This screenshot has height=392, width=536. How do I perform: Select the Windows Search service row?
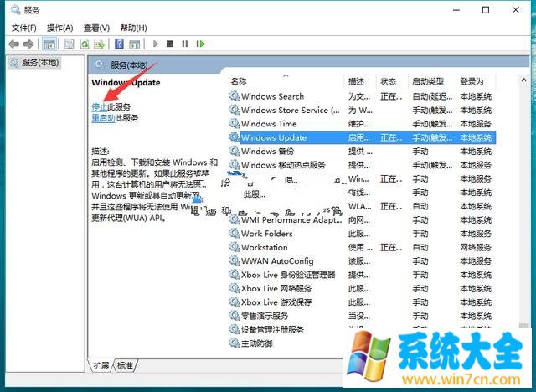[x=362, y=96]
